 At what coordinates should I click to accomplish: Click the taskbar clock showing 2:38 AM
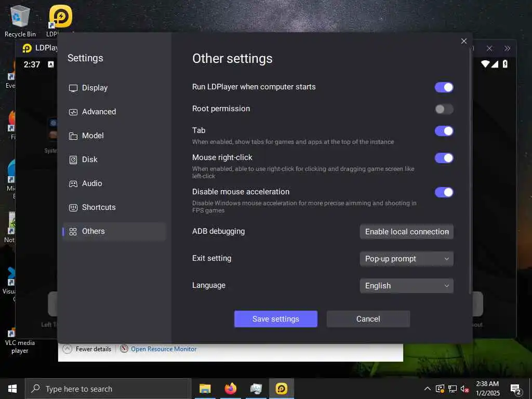(x=487, y=389)
